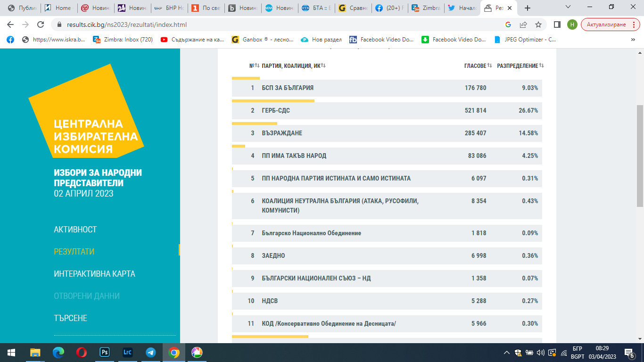This screenshot has width=644, height=362.
Task: Open Lightroom Classic from the taskbar
Action: coord(127,352)
